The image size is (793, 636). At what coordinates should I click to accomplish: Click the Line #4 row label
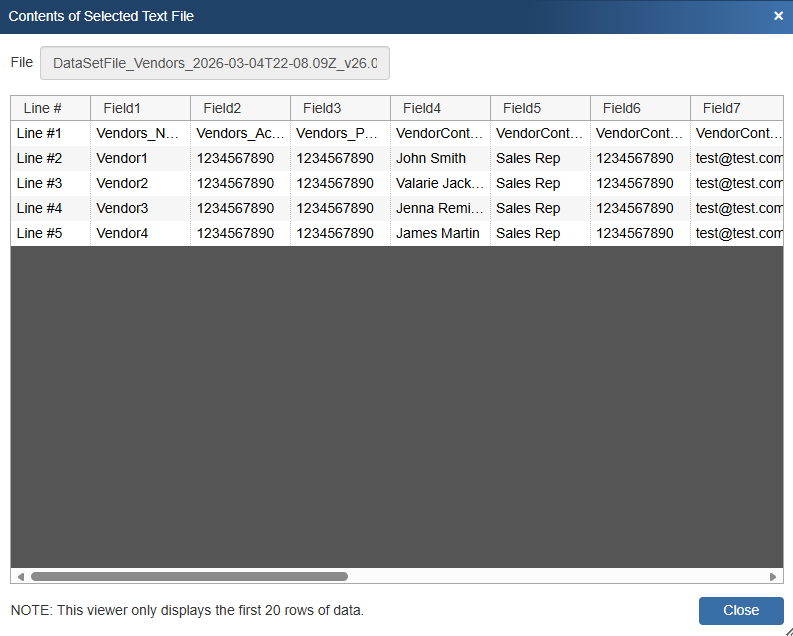(x=40, y=208)
